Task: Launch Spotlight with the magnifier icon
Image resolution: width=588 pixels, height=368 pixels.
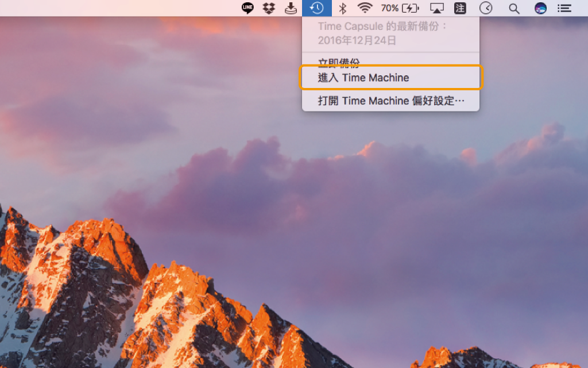Action: pos(514,8)
